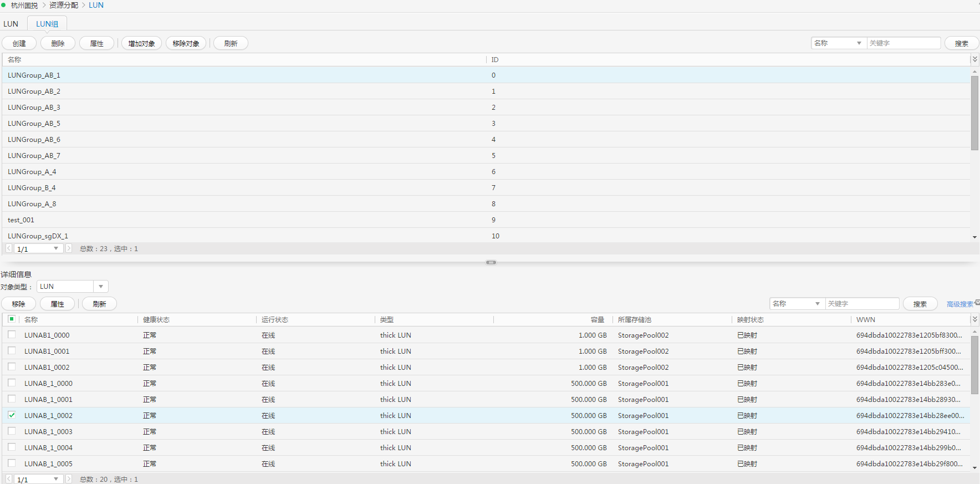
Task: Open column settings chevron in the LUN group table header
Action: (974, 59)
